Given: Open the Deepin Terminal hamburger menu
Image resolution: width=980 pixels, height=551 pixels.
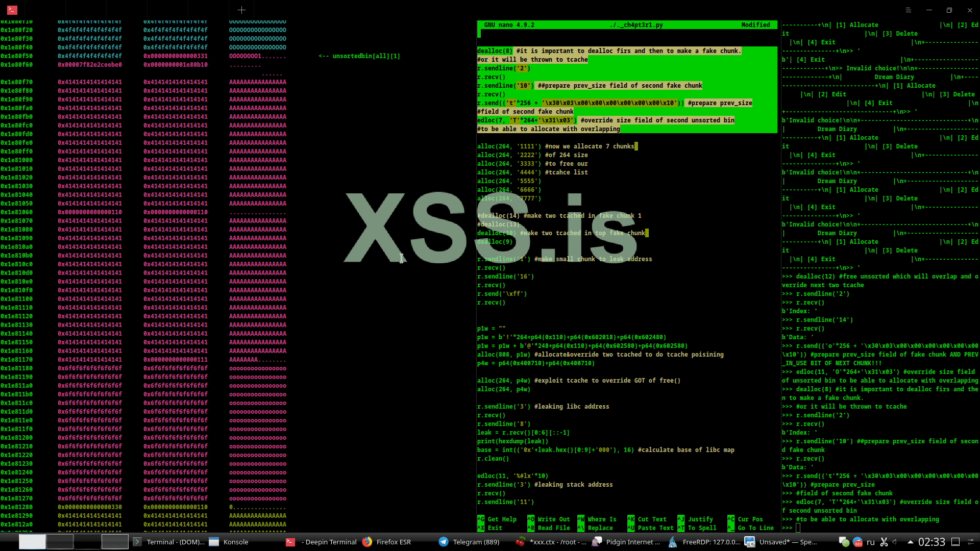Looking at the screenshot, I should (909, 10).
